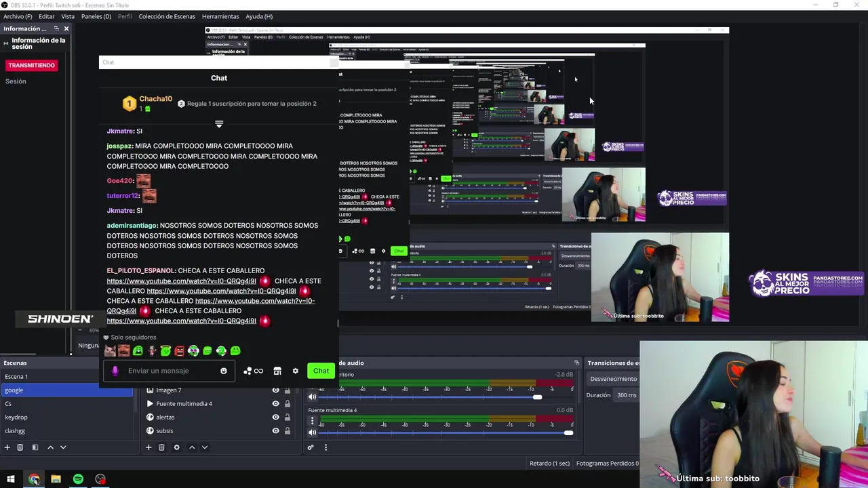Open YouTube link in EL_PILOTO_ESPANOL message
The height and width of the screenshot is (488, 868).
pyautogui.click(x=181, y=281)
